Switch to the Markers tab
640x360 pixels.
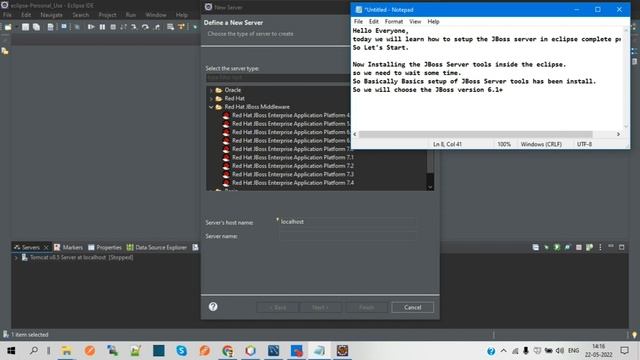point(68,247)
